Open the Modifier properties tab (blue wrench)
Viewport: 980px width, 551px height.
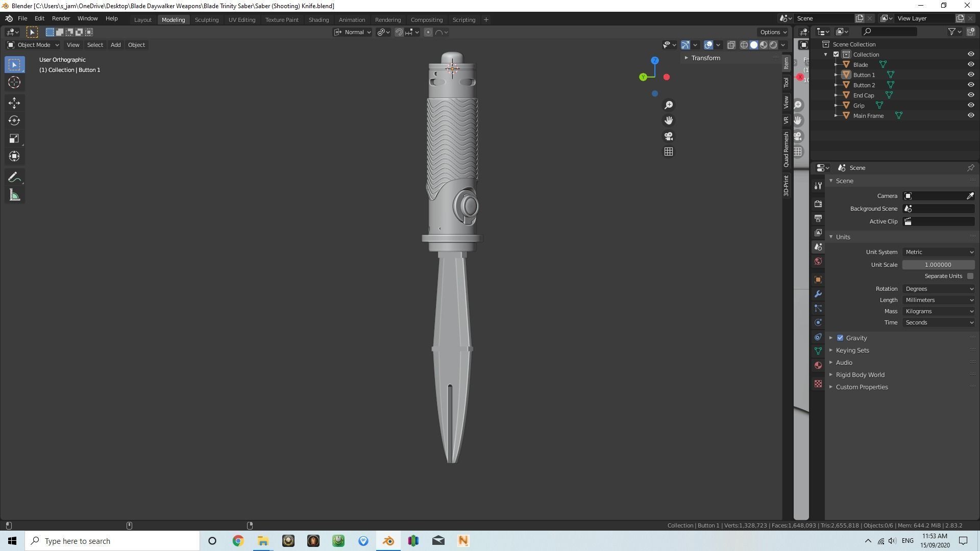[818, 294]
